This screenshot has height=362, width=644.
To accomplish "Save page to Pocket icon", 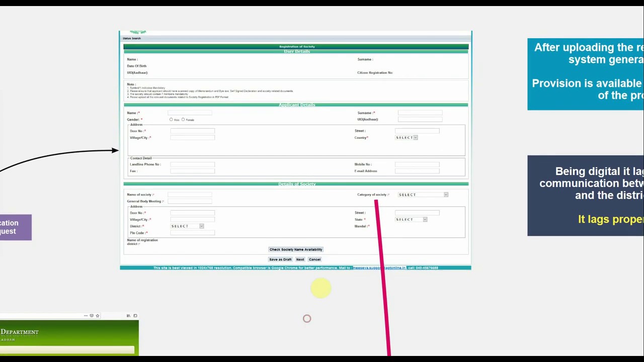I will (x=92, y=316).
